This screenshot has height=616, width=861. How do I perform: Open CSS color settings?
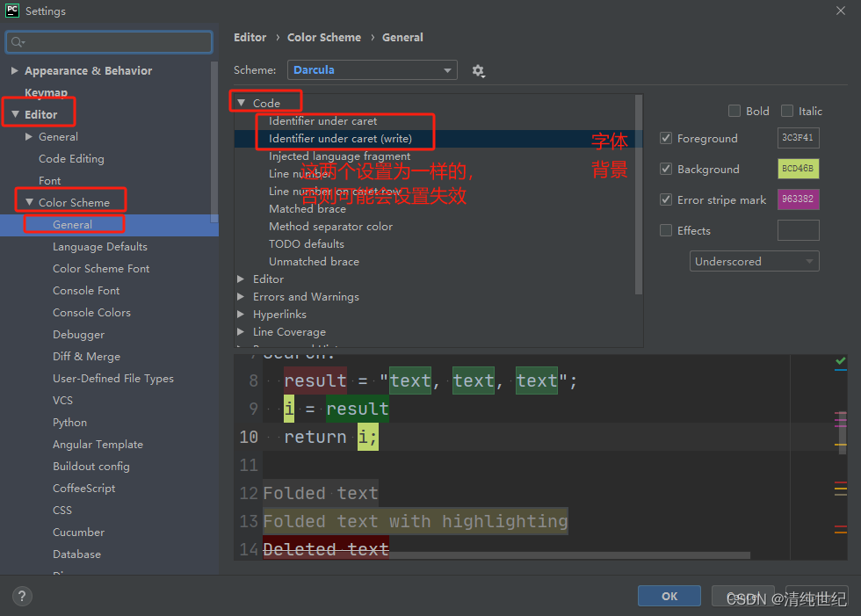[x=62, y=510]
